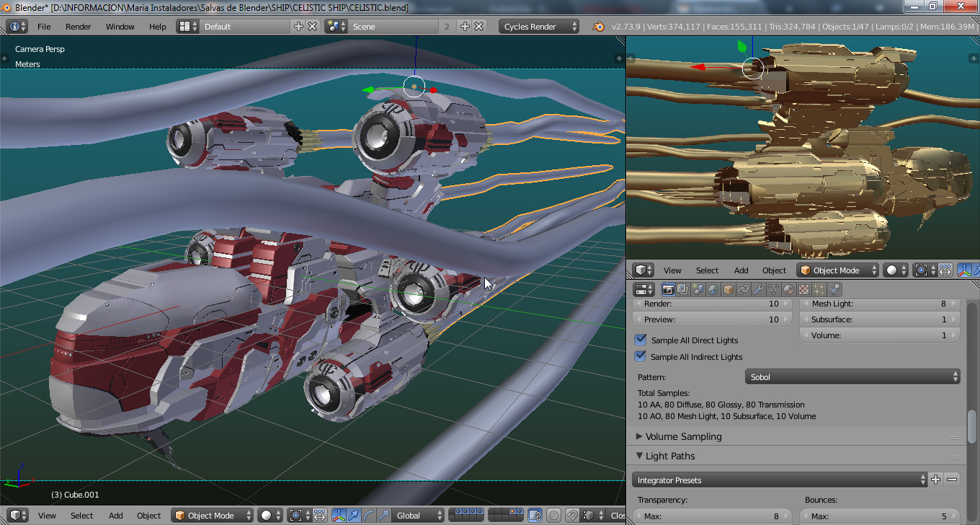Click the Object Constraints tab (chain icon)
Screen dimensions: 980x525
point(743,290)
